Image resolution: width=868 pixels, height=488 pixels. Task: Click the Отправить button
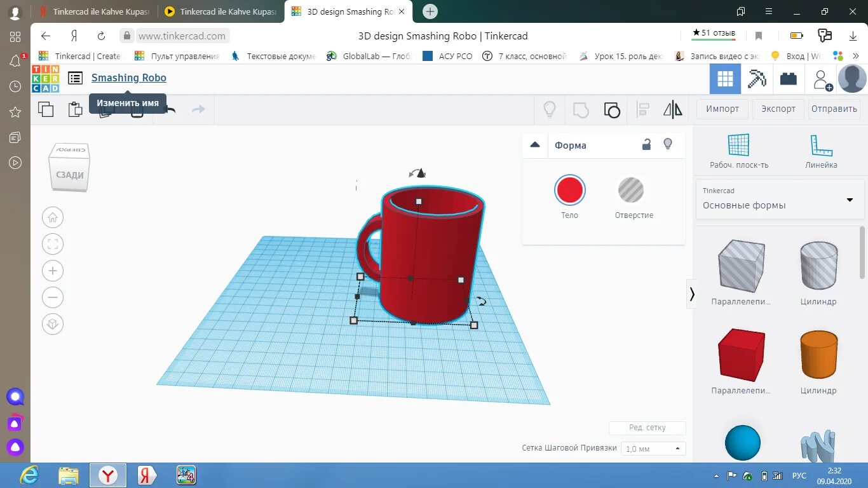[x=834, y=109]
